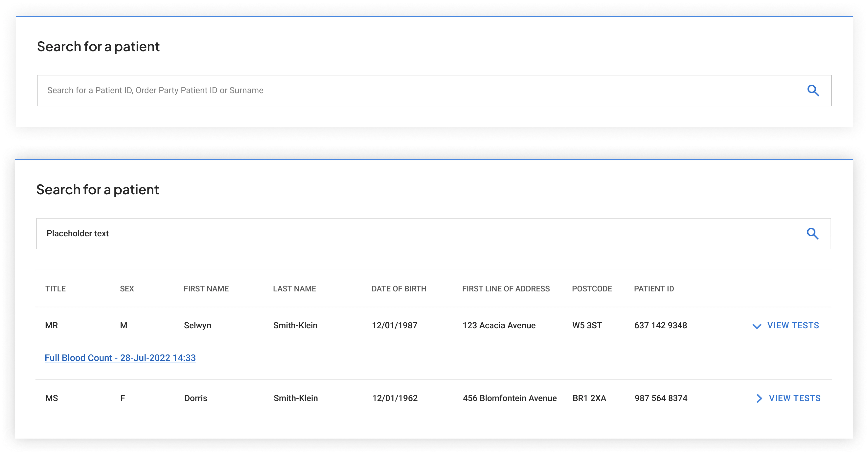Collapse tests chevron for Selwyn Smith-Klein

pyautogui.click(x=757, y=326)
